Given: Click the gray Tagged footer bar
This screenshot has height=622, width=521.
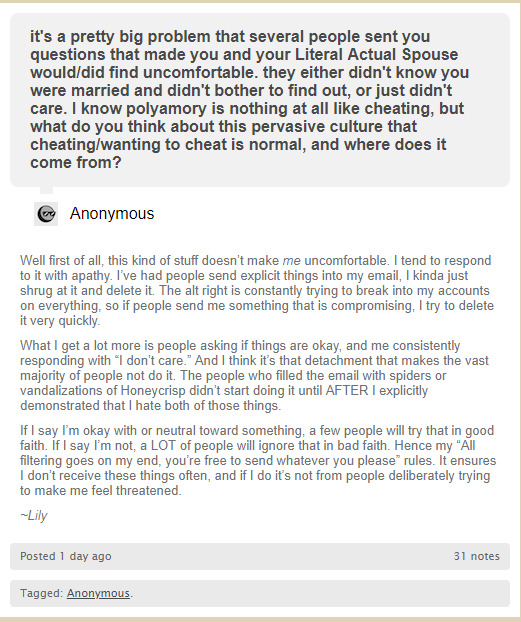Looking at the screenshot, I should 260,593.
